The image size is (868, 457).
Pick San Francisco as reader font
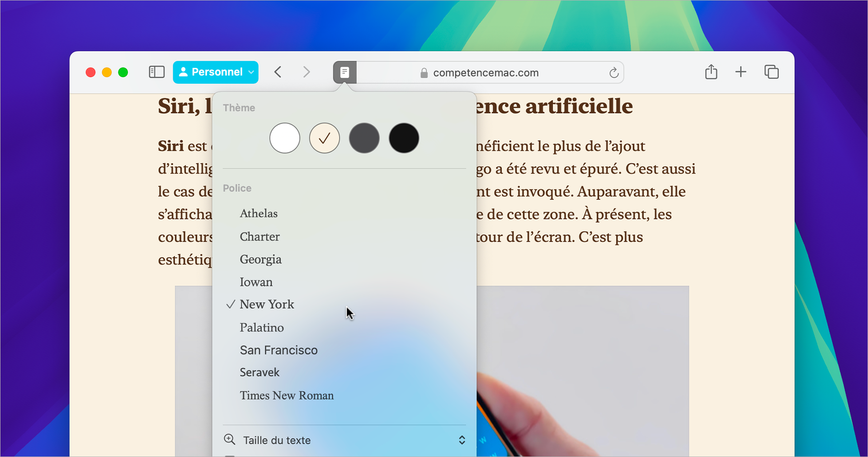pyautogui.click(x=278, y=350)
